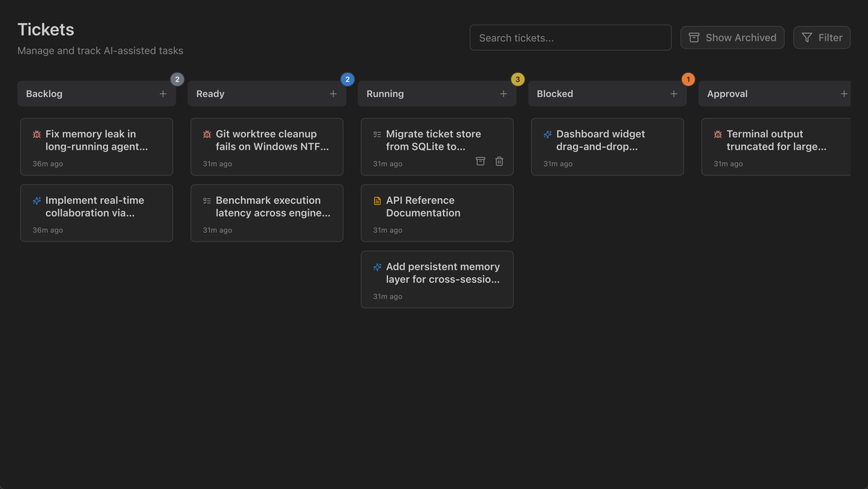Select the Running column header
The height and width of the screenshot is (489, 868).
(x=385, y=93)
